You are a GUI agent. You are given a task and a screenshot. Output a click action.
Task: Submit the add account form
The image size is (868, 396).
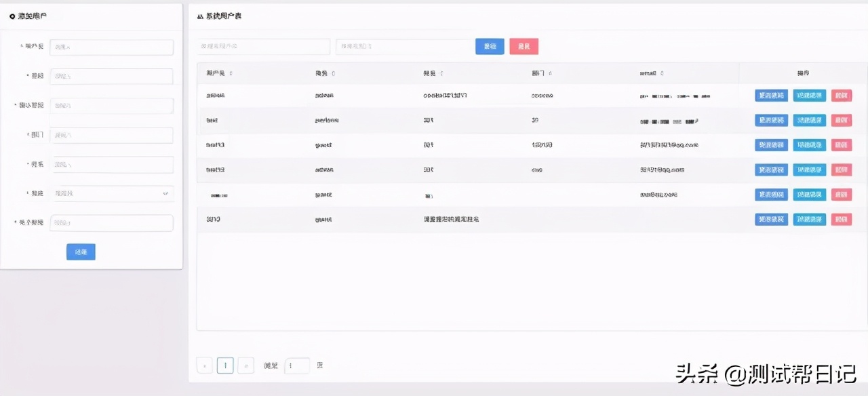pos(81,252)
